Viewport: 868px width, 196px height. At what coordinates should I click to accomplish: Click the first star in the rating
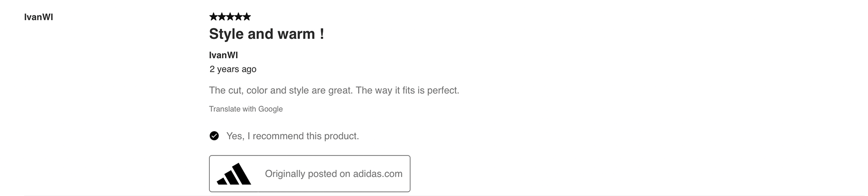[x=213, y=17]
